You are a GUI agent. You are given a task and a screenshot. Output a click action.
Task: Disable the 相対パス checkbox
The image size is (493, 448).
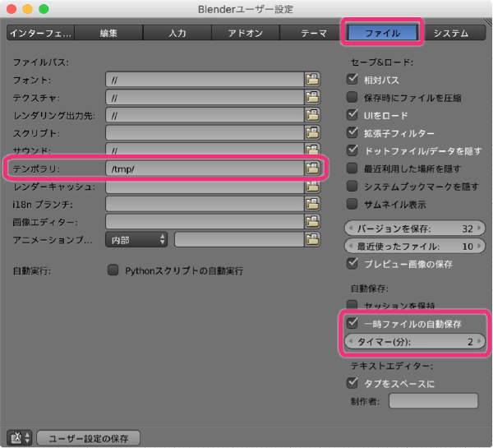pos(352,80)
